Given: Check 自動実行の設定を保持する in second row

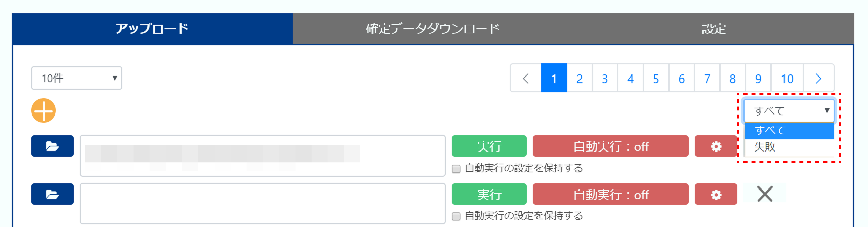Looking at the screenshot, I should 456,216.
